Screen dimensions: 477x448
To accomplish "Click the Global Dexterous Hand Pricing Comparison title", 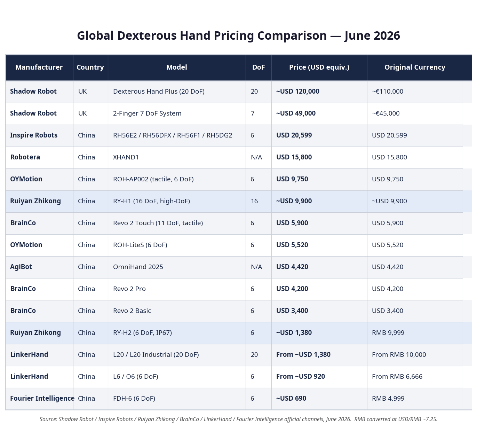I will click(x=238, y=36).
